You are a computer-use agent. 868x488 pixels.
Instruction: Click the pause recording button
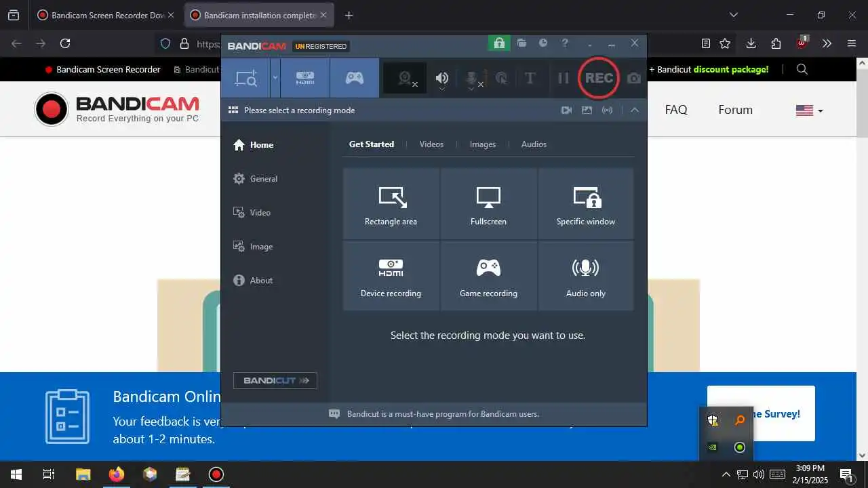point(564,78)
